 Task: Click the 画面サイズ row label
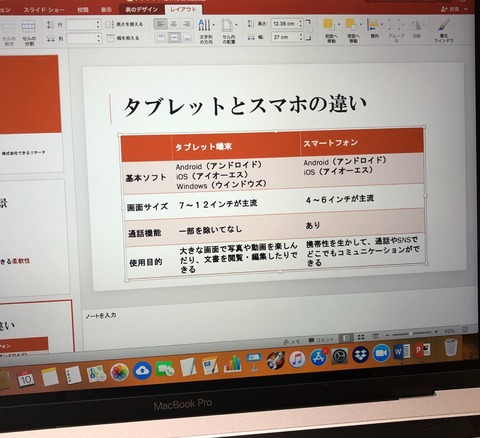(x=147, y=207)
